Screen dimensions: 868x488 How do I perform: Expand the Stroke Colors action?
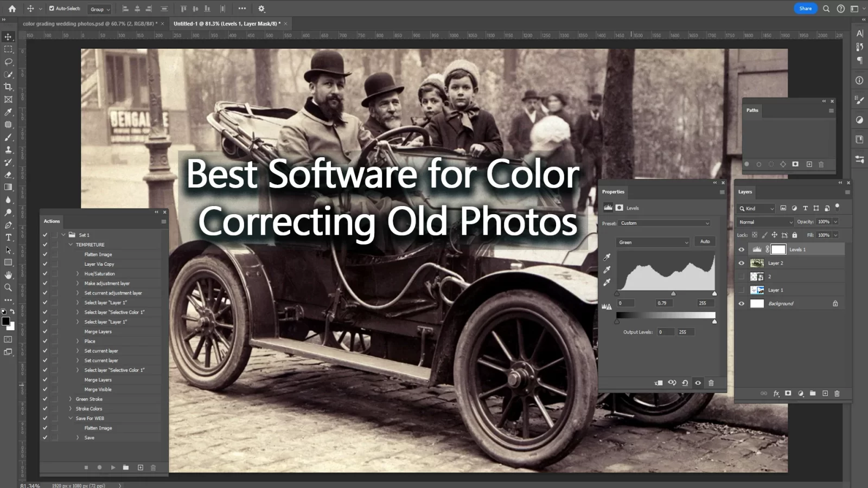70,409
